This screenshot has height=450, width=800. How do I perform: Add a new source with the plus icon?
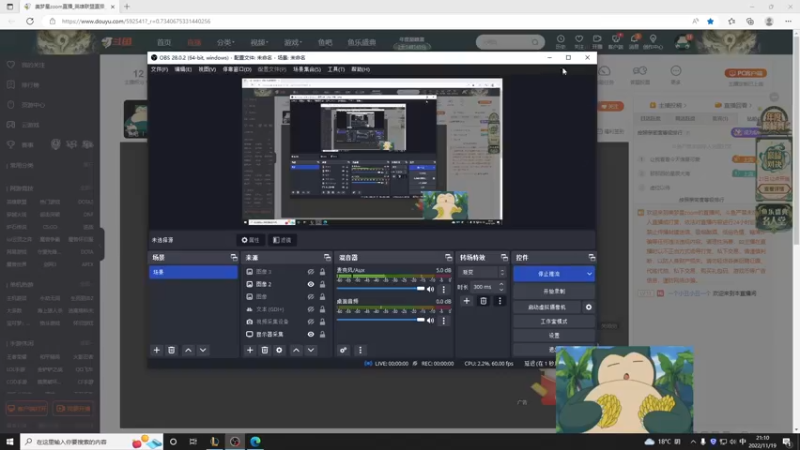click(250, 350)
